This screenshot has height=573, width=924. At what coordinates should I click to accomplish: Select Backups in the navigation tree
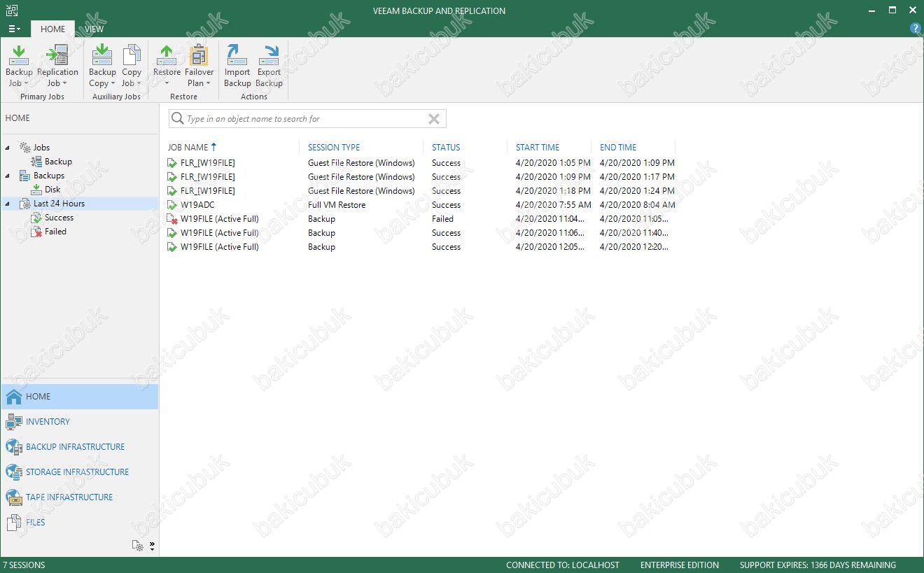pos(49,176)
